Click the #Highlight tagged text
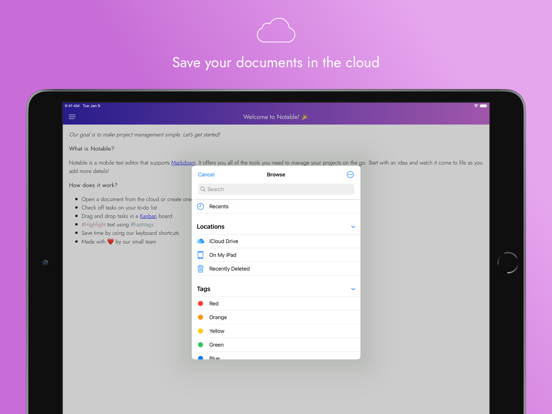 click(x=93, y=225)
